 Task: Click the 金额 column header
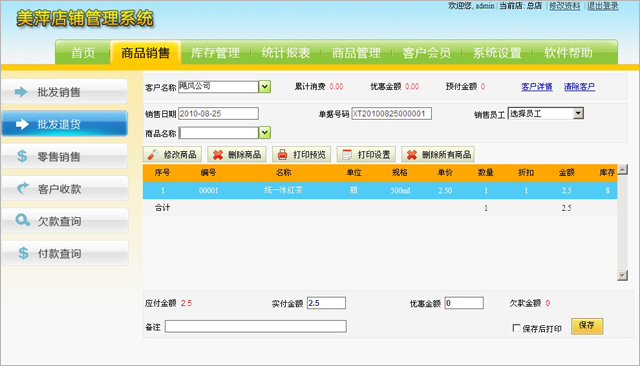(x=567, y=173)
